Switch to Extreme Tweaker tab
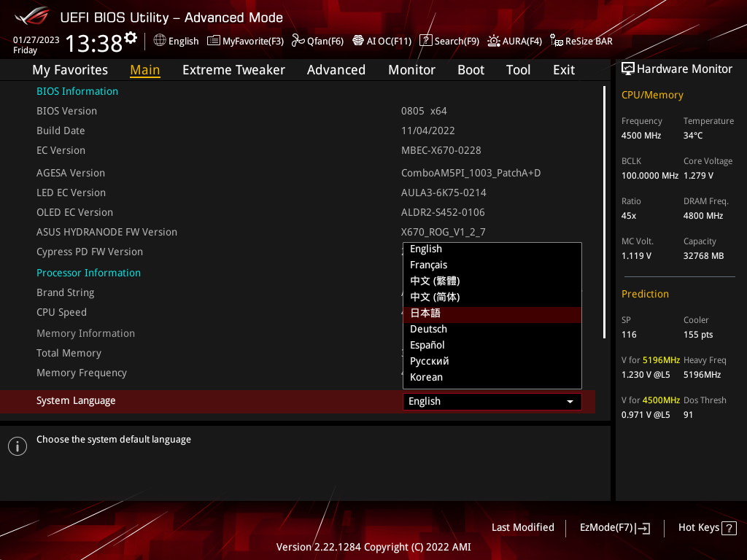 [233, 70]
